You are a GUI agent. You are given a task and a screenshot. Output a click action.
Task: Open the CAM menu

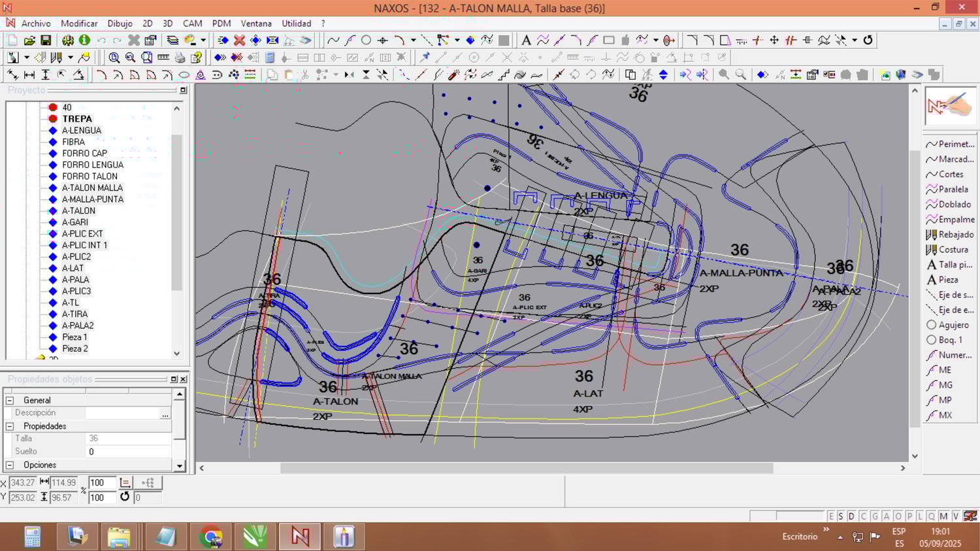(192, 24)
